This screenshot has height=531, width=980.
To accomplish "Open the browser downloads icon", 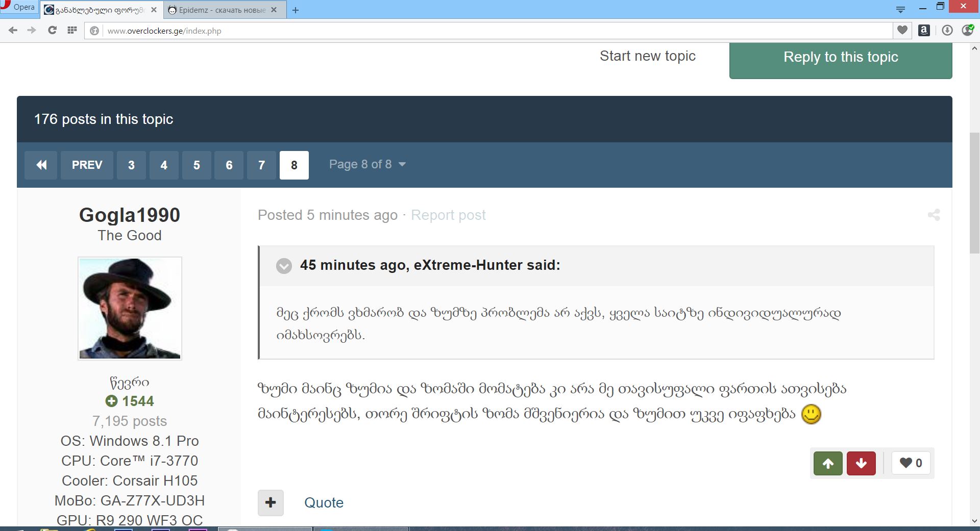I will point(947,31).
